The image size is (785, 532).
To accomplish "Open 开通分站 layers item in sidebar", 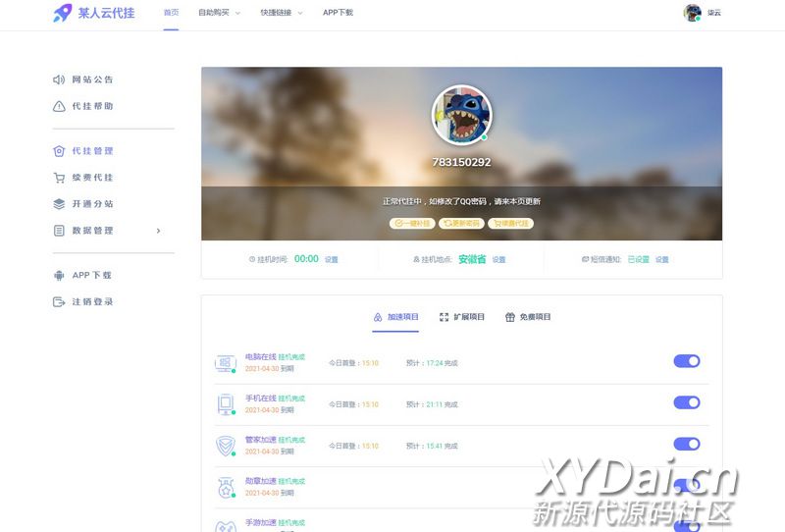I will click(83, 204).
